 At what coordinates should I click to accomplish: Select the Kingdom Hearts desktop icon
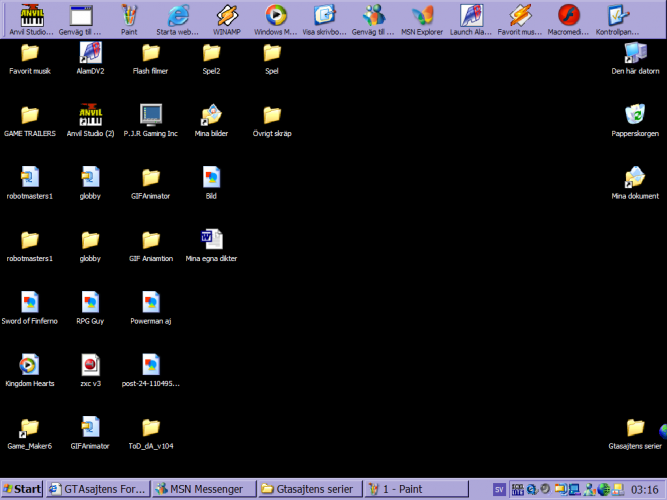pos(30,366)
